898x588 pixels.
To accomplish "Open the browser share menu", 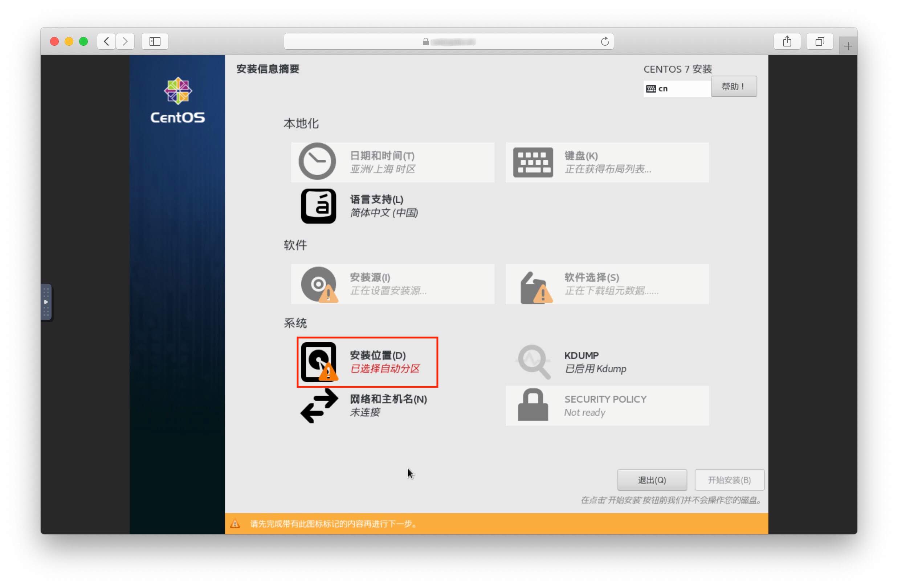I will tap(787, 41).
